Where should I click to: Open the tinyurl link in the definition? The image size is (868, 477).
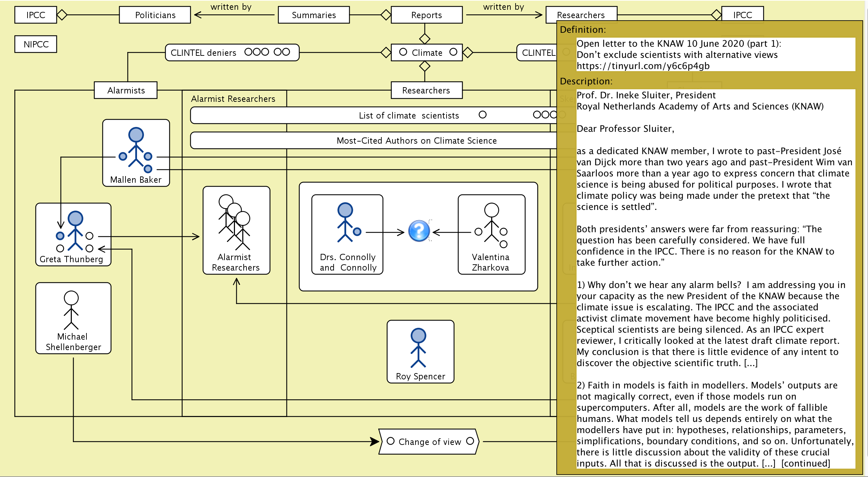pos(643,66)
